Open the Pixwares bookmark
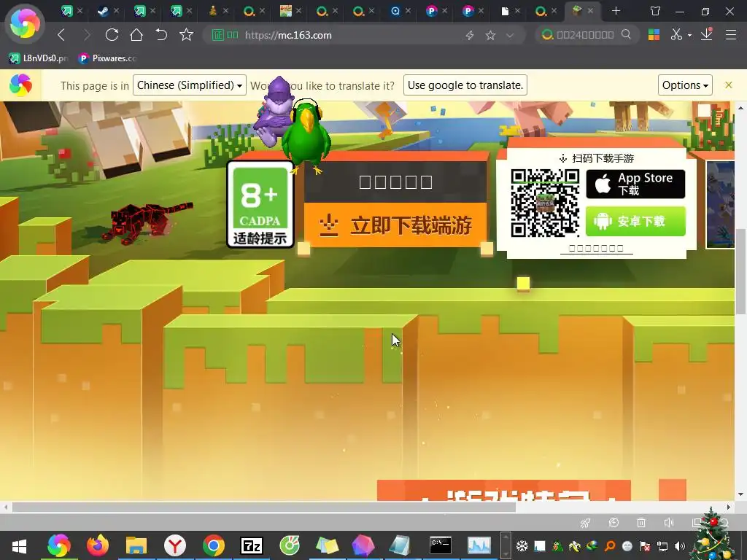Screen dimensions: 747x560 tap(108, 58)
